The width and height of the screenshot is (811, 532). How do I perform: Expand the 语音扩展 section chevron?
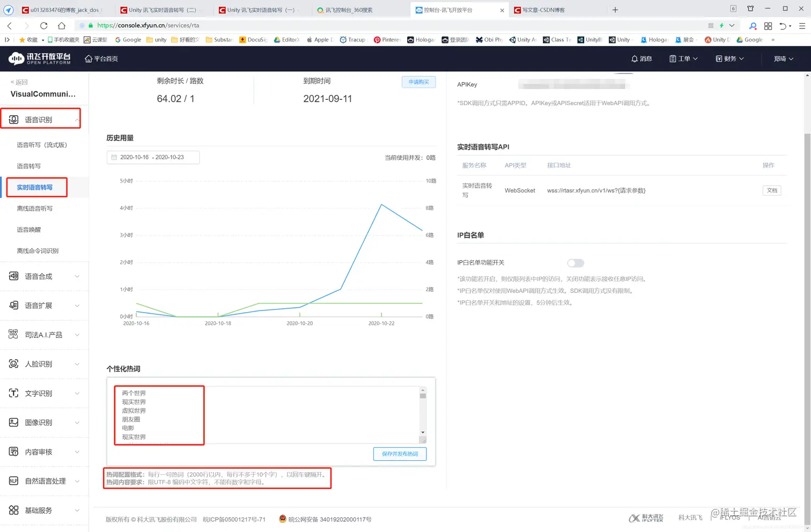tap(77, 305)
